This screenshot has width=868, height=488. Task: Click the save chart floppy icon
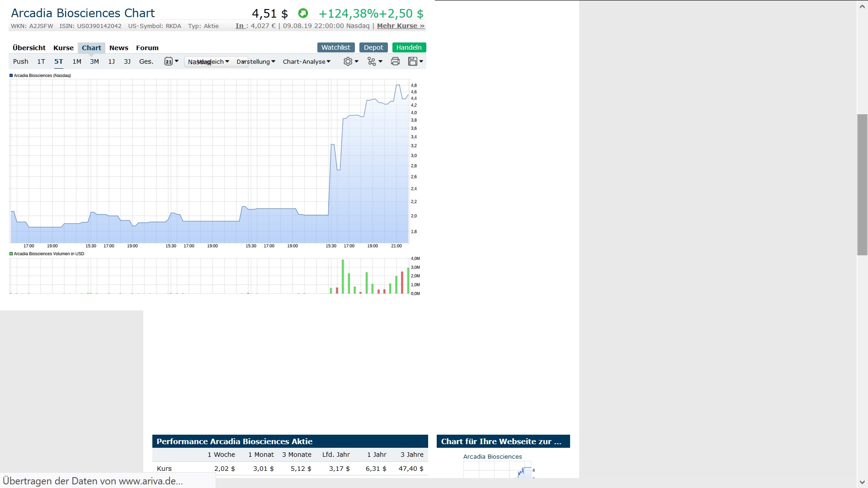(413, 61)
